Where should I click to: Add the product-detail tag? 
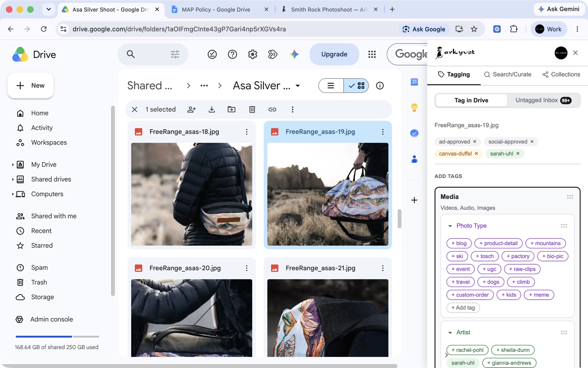click(x=498, y=243)
